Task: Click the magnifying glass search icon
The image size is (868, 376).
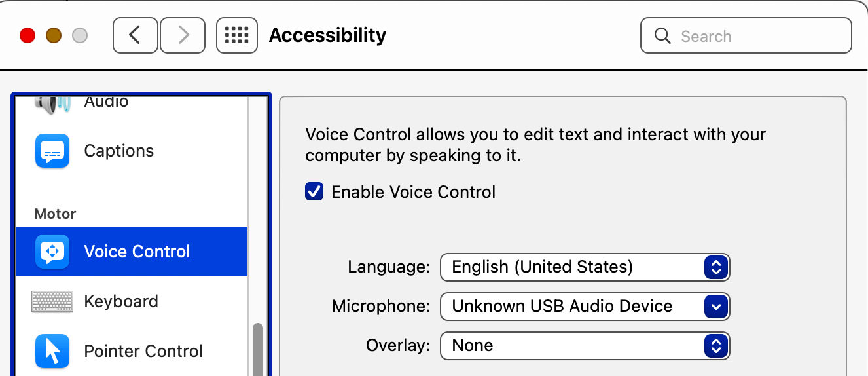Action: [662, 35]
